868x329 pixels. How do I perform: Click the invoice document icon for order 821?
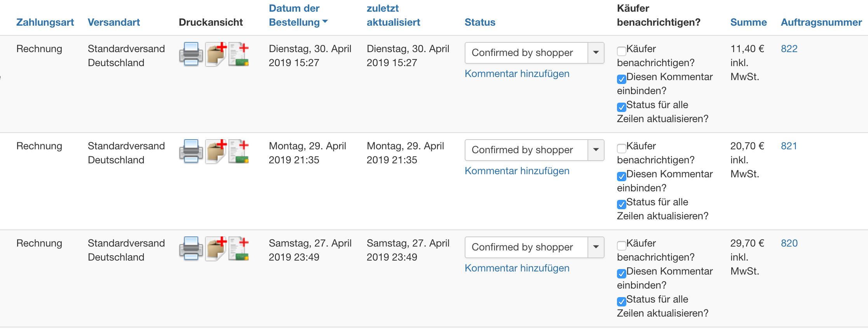(239, 151)
